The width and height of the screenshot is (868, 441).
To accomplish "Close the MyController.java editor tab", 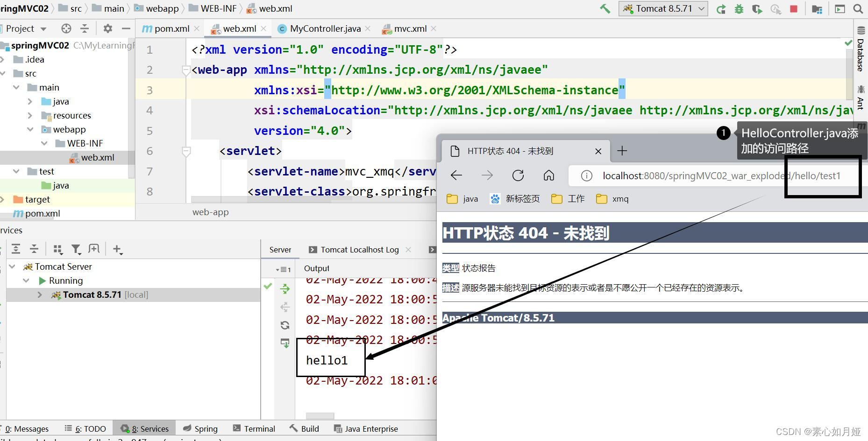I will pos(368,28).
